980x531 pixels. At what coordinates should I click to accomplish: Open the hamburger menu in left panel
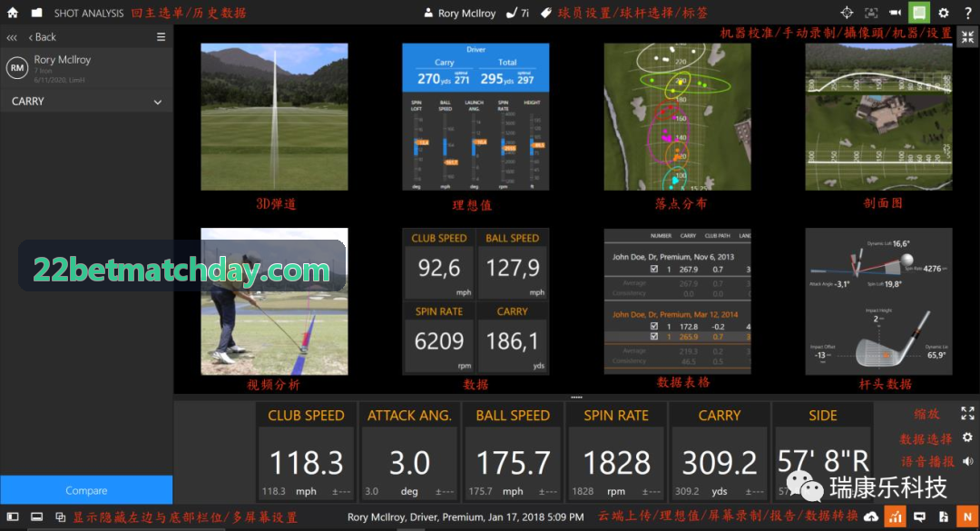(161, 37)
